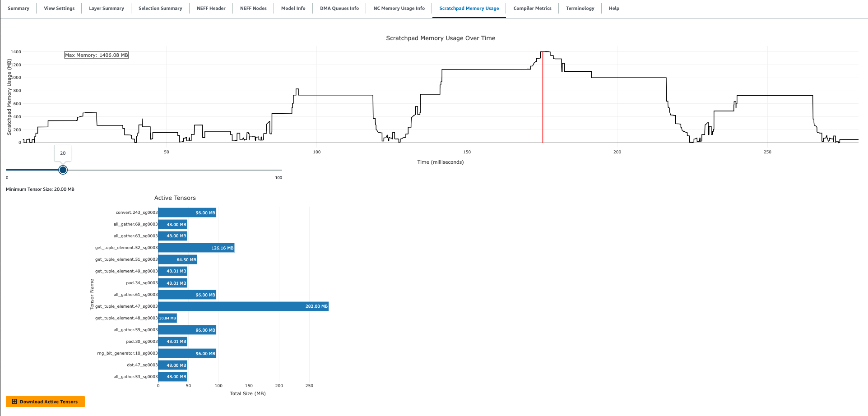
Task: Open the Terminology tab
Action: [580, 8]
